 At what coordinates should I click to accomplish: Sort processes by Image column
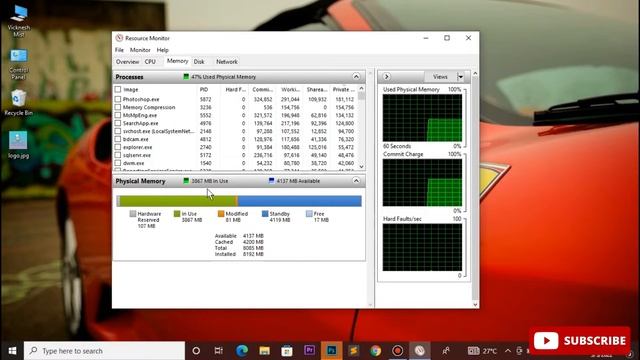131,89
